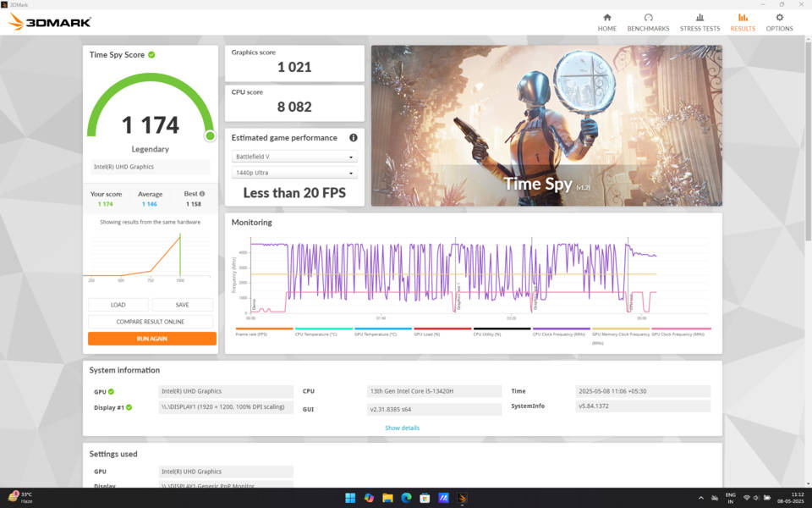Open the Windows Start menu
The height and width of the screenshot is (508, 812).
(x=350, y=498)
